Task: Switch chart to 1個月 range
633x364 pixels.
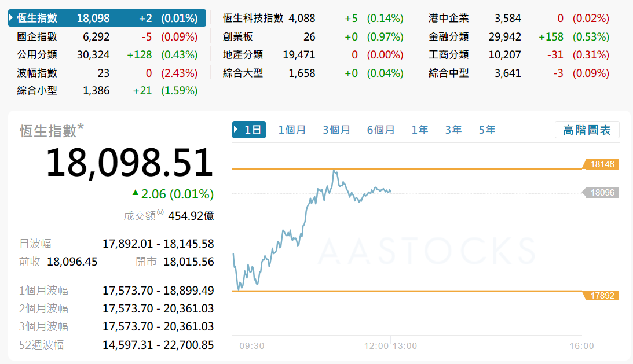Action: pos(292,130)
